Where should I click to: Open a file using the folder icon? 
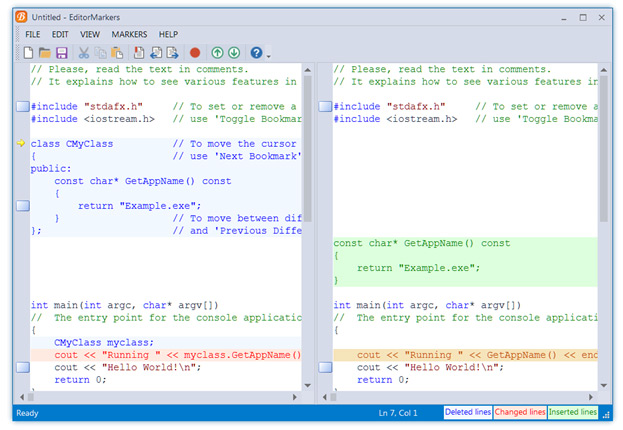tap(45, 52)
